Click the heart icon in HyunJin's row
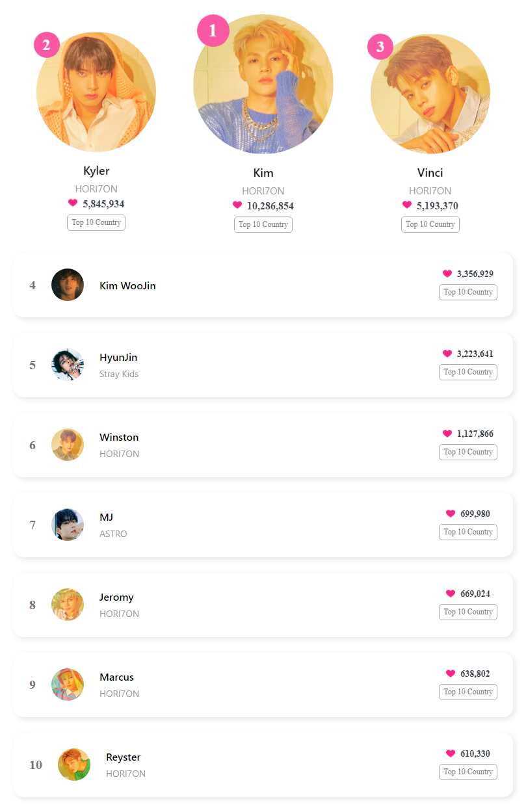This screenshot has width=526, height=812. [447, 354]
